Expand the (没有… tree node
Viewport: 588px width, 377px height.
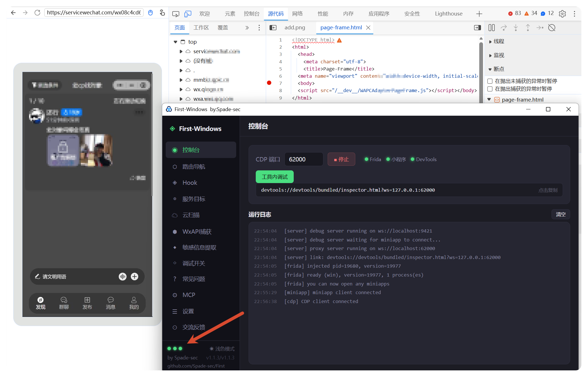click(181, 61)
